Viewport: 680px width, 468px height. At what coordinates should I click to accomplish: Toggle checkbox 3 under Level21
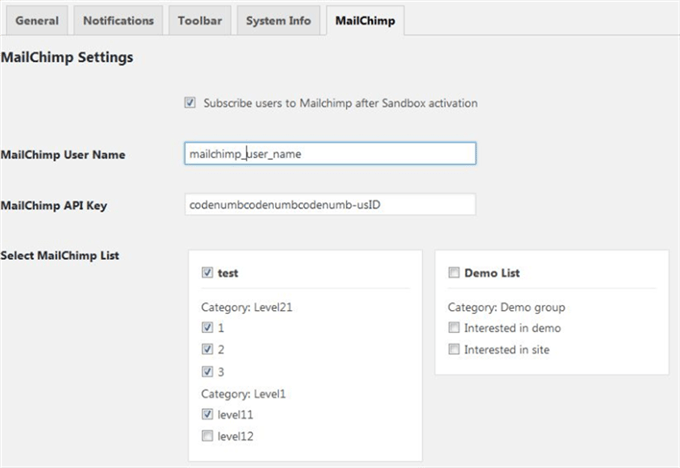coord(207,372)
